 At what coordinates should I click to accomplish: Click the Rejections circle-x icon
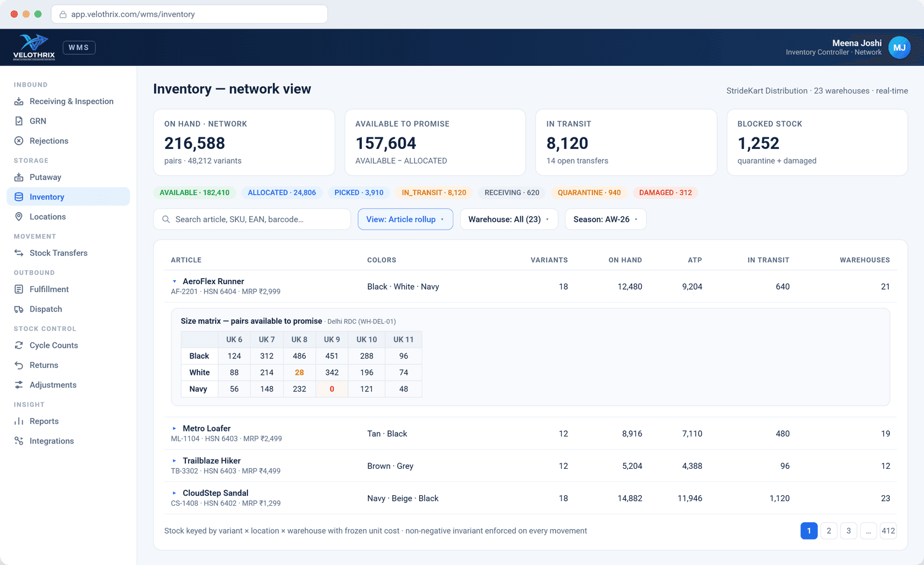click(x=19, y=141)
